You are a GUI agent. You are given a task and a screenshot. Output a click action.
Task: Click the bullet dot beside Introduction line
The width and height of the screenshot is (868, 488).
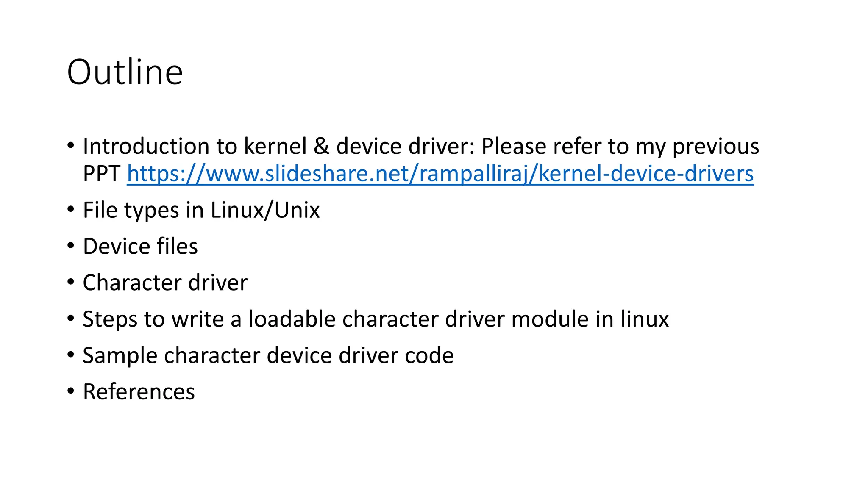71,145
